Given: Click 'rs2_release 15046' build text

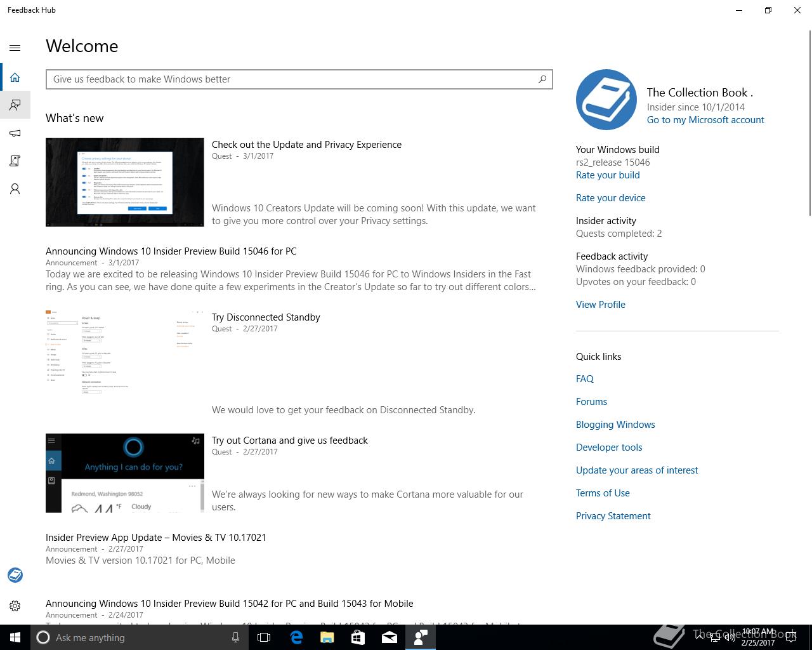Looking at the screenshot, I should point(613,162).
